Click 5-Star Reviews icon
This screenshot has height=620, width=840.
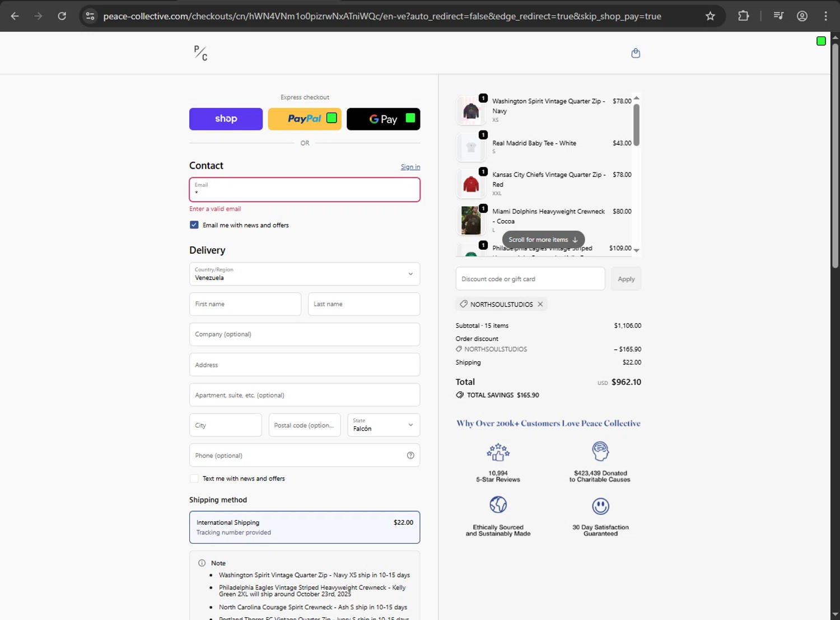click(498, 452)
